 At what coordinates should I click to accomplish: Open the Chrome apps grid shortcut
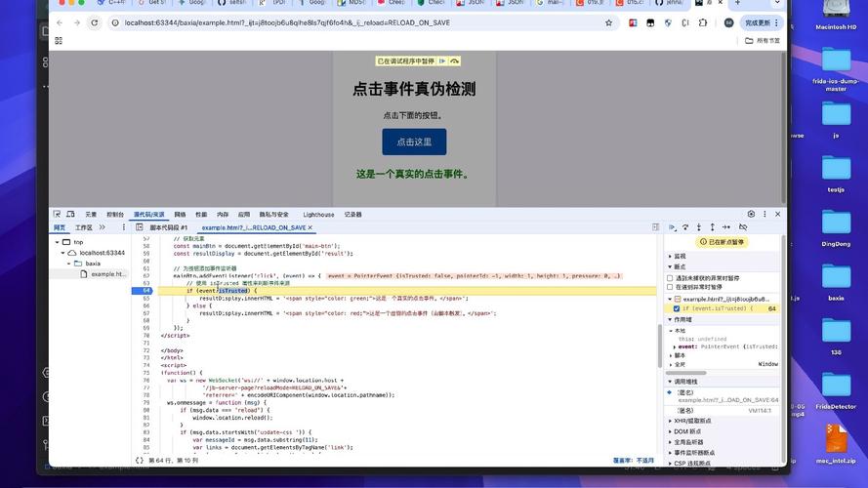click(x=59, y=40)
